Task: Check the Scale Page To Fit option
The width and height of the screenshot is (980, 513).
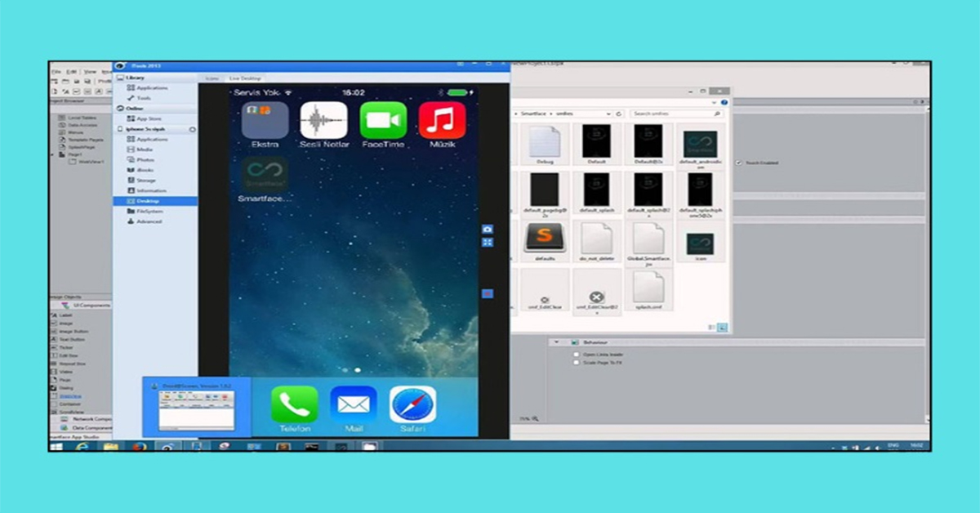Action: [576, 362]
